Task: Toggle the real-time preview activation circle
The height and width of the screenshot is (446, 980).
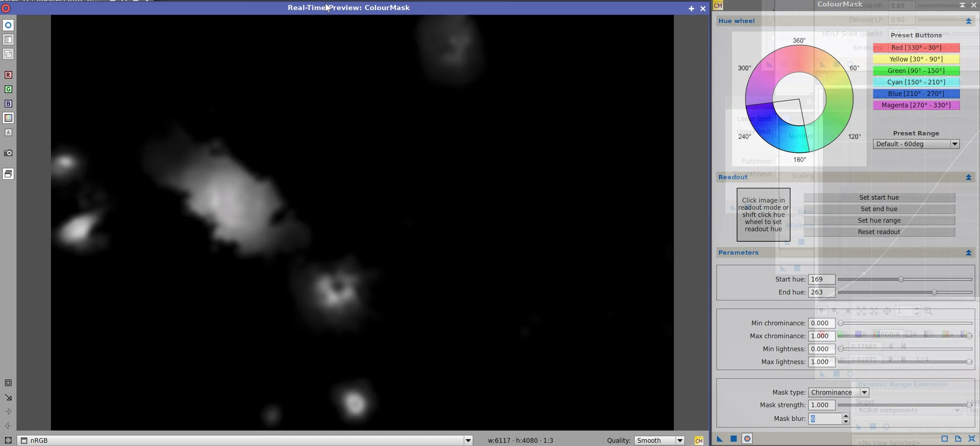Action: (8, 25)
